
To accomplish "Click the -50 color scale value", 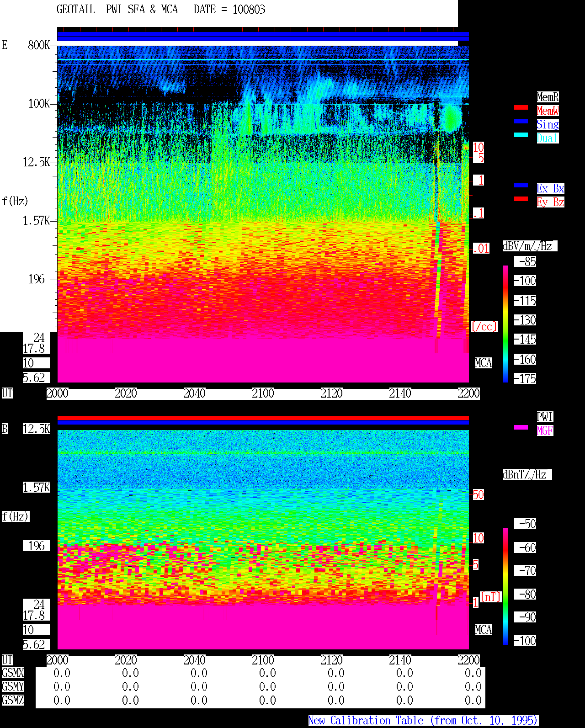I will 526,524.
